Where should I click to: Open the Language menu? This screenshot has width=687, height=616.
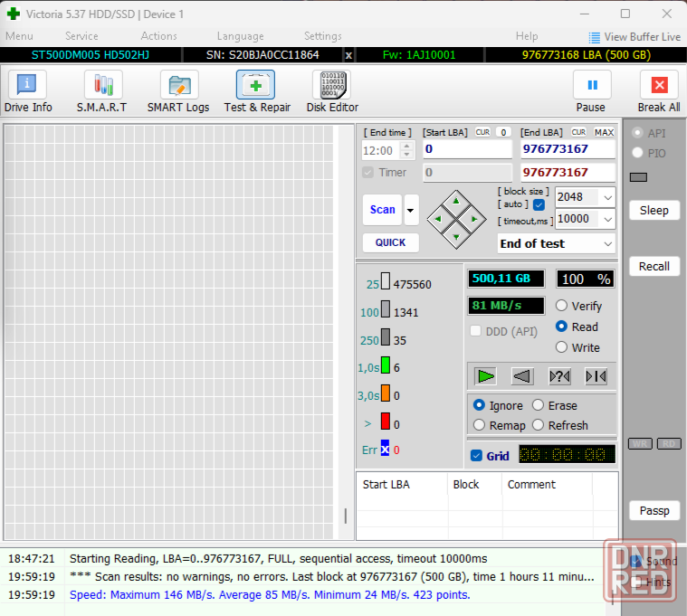click(240, 36)
